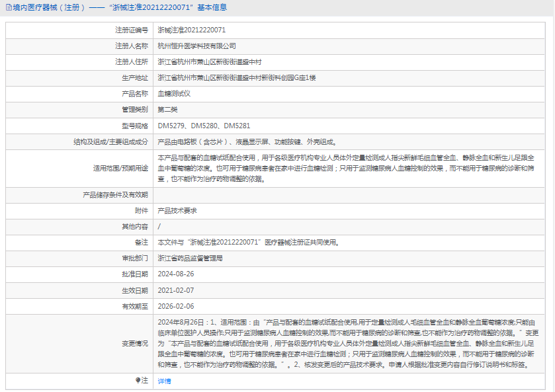Click approval department 浙江省药品监督管理局
This screenshot has height=392, width=555.
(x=190, y=258)
